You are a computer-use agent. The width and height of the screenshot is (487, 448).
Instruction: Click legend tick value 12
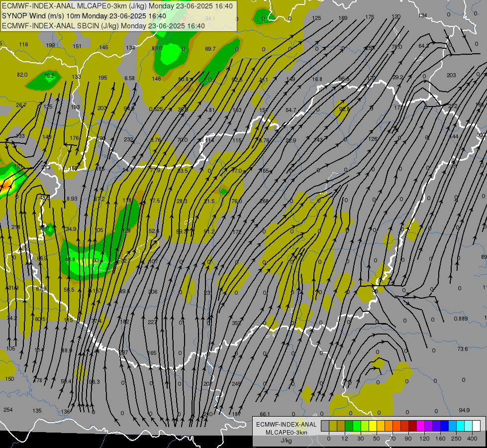coord(345,439)
